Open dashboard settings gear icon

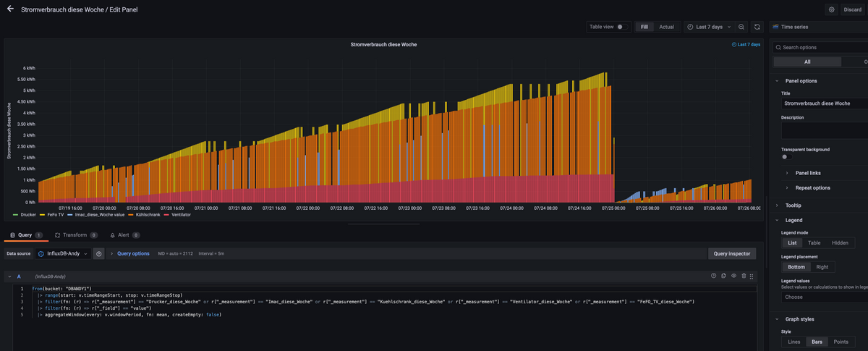pyautogui.click(x=832, y=9)
